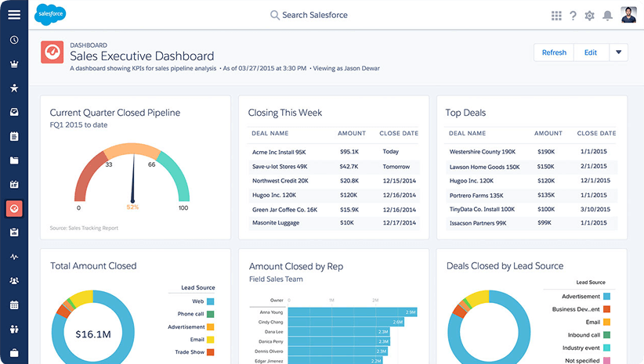
Task: Open the notifications bell
Action: coord(607,16)
